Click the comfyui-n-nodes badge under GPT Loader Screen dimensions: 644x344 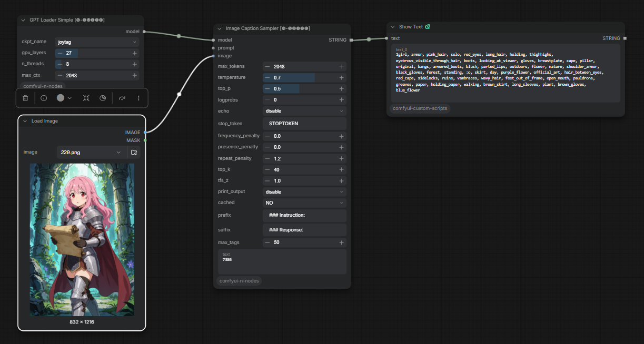(43, 86)
